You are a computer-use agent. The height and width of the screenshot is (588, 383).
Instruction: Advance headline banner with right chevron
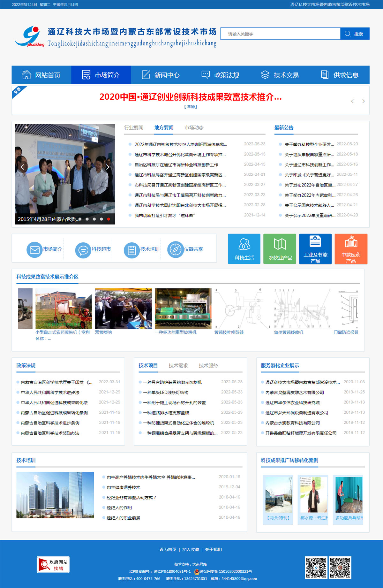click(363, 101)
